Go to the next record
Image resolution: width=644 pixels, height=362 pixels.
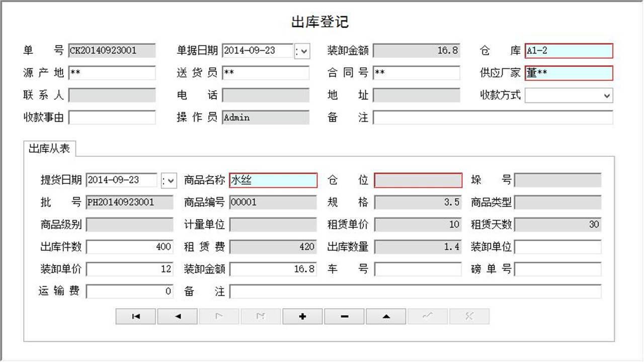pyautogui.click(x=218, y=316)
